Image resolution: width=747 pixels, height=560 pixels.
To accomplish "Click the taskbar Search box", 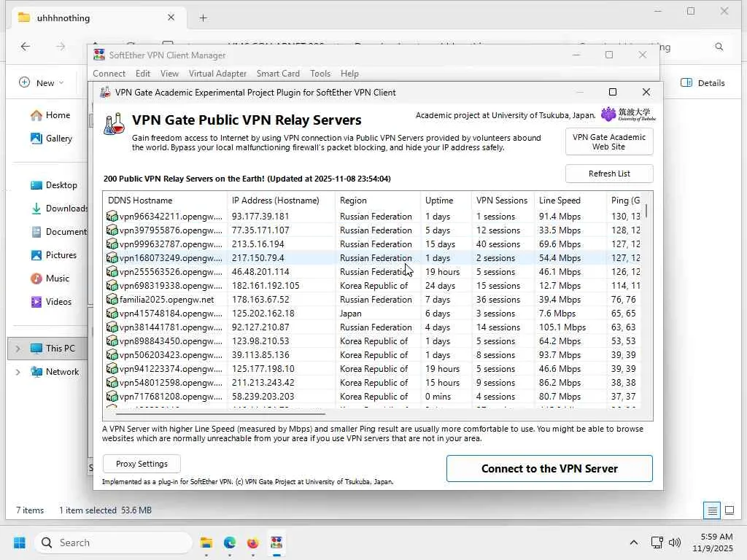I will point(113,542).
